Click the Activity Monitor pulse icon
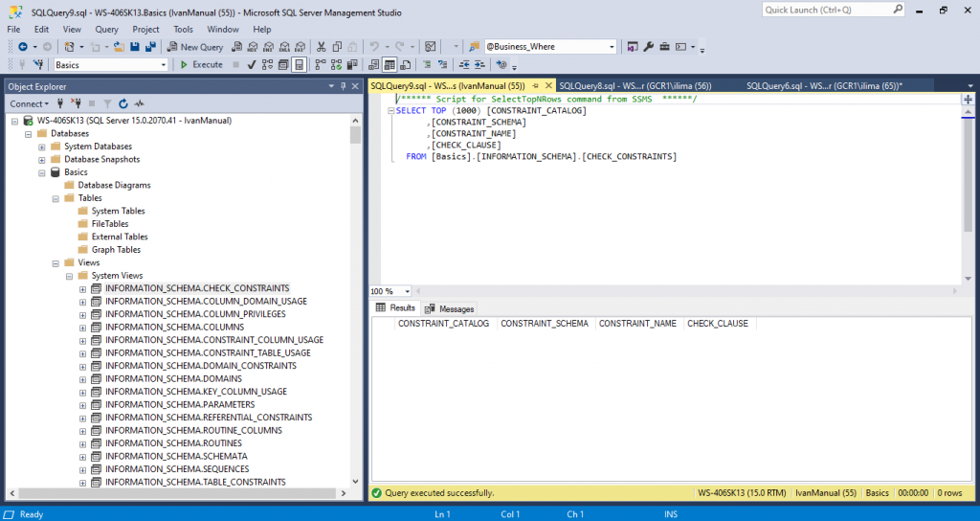 click(139, 103)
